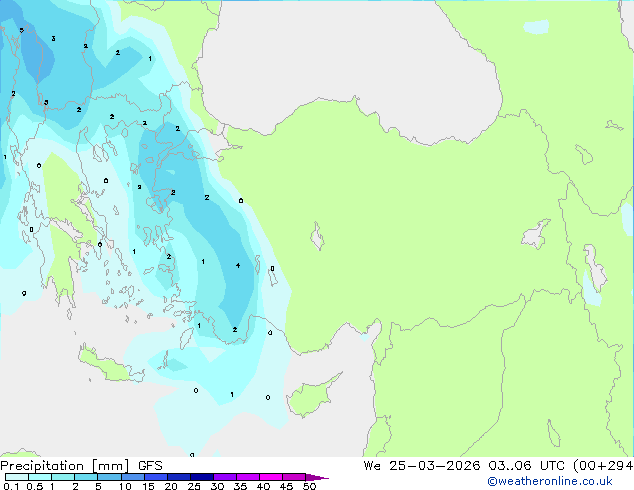The width and height of the screenshot is (634, 490).
Task: Click the forecast date "We 25-03-2026 03..06 UTC" text
Action: pos(464,466)
